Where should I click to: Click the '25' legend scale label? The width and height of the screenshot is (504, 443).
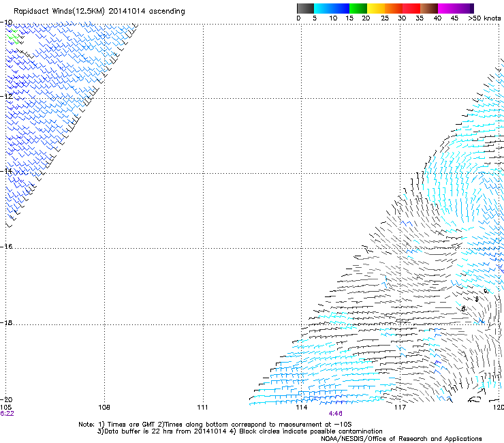pyautogui.click(x=385, y=18)
